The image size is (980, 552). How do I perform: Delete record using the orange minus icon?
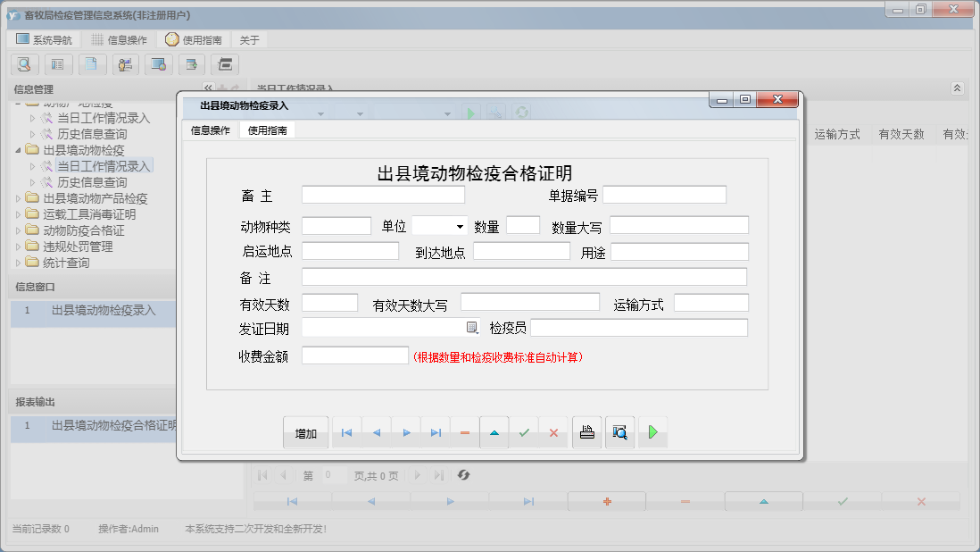465,431
